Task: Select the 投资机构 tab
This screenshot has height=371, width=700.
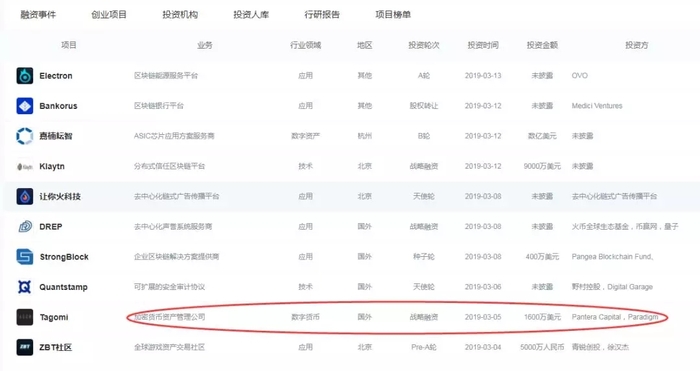Action: (x=180, y=15)
